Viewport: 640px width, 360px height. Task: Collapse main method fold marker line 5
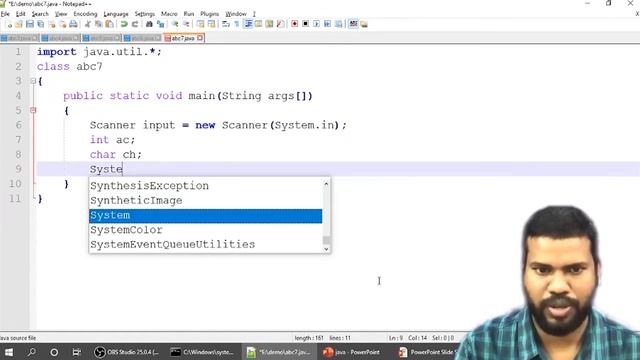[x=33, y=110]
